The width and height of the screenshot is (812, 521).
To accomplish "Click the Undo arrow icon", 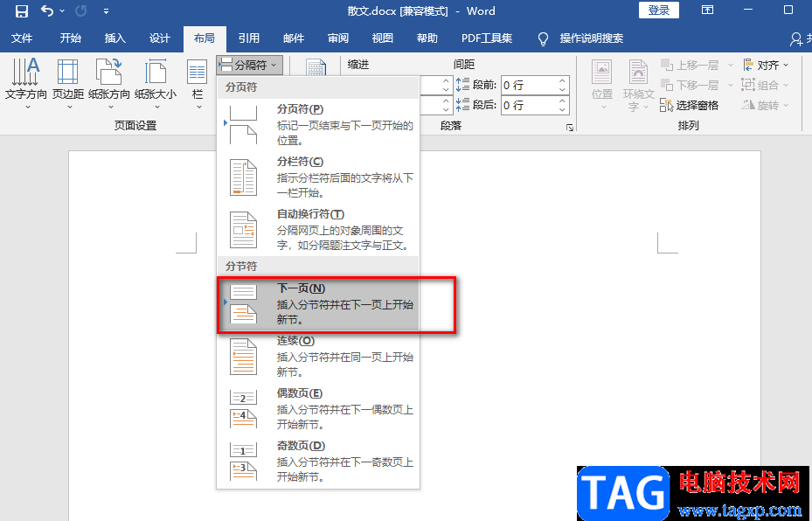I will tap(47, 10).
